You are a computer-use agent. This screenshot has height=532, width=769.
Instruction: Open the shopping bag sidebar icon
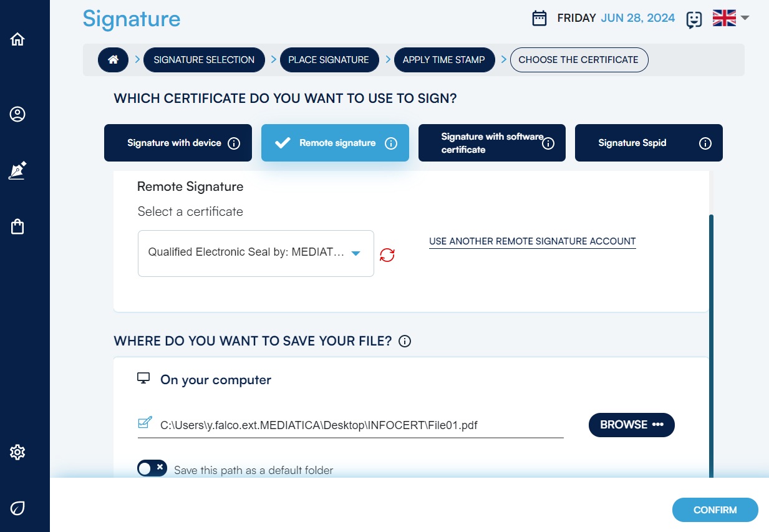[17, 226]
